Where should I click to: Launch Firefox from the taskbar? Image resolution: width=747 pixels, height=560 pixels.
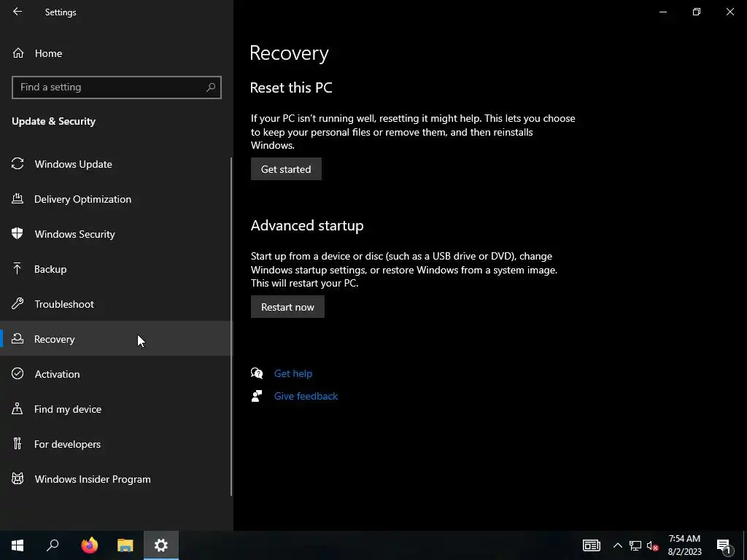click(90, 545)
